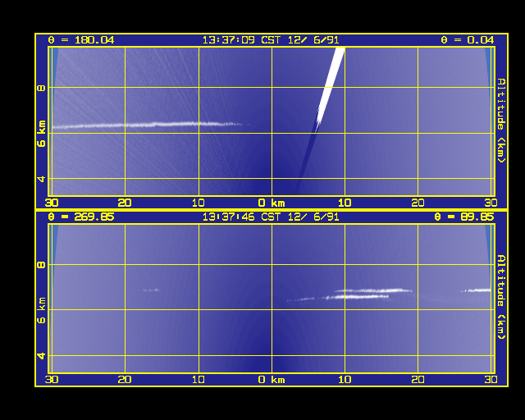Viewport: 525px width, 420px height.
Task: Click the 'θ = 0.04' label in top panel
Action: (468, 40)
